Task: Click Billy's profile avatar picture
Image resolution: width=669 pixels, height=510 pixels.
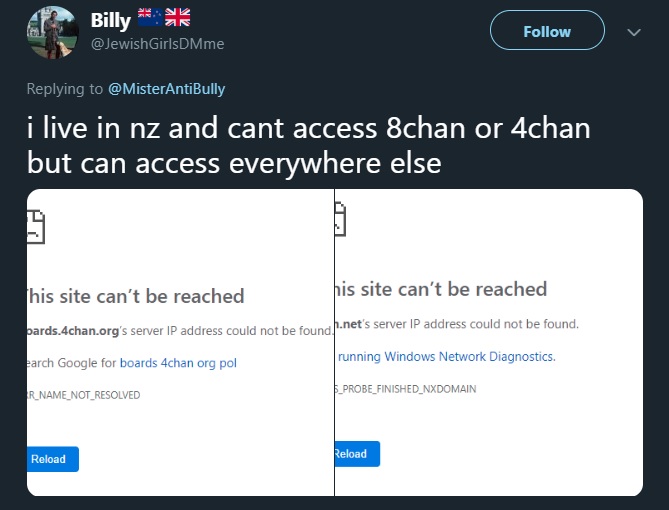Action: (x=52, y=32)
